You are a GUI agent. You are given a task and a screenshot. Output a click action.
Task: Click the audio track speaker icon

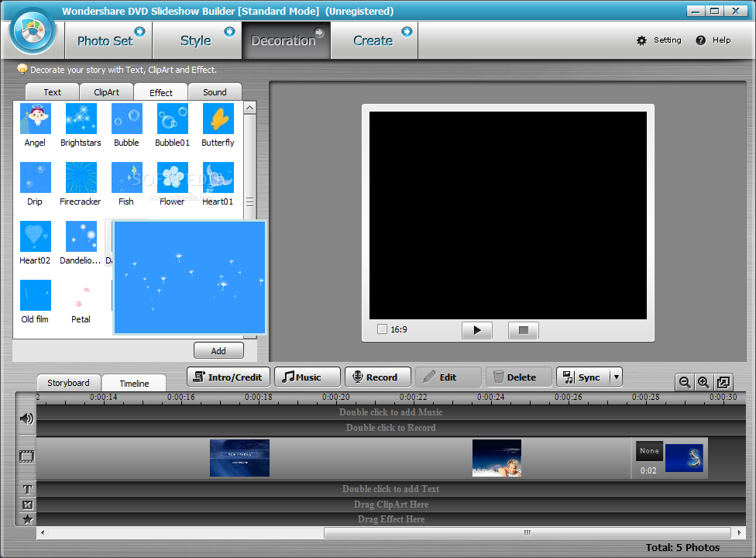coord(26,418)
